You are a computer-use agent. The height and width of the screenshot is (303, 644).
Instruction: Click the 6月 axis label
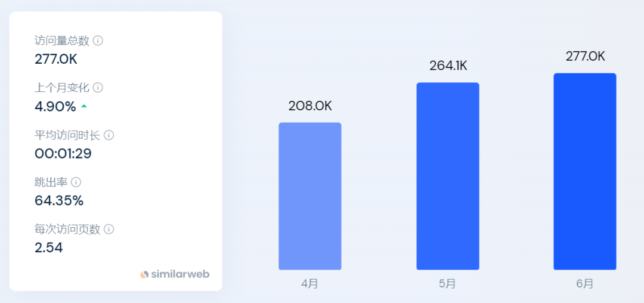pos(585,284)
